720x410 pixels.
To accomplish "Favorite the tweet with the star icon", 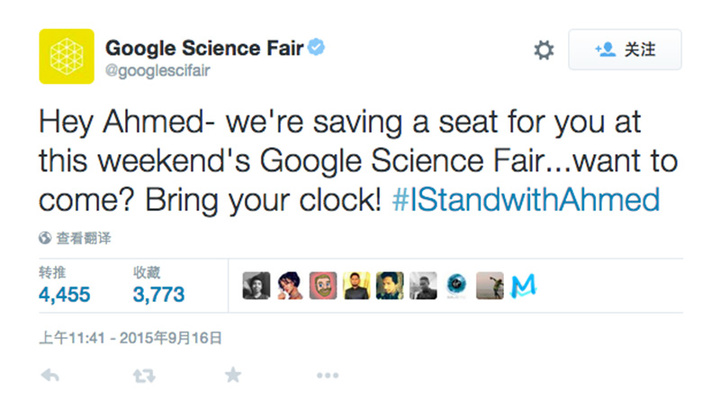I will pyautogui.click(x=233, y=375).
